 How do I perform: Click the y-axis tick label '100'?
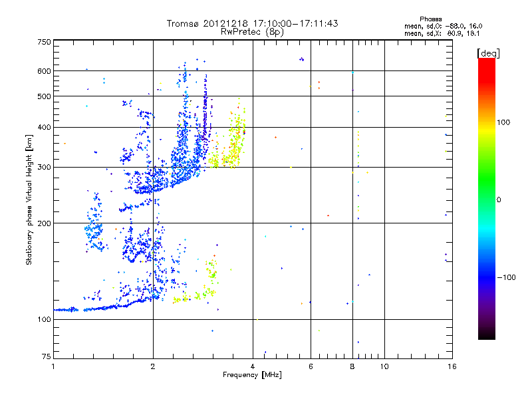pyautogui.click(x=44, y=320)
